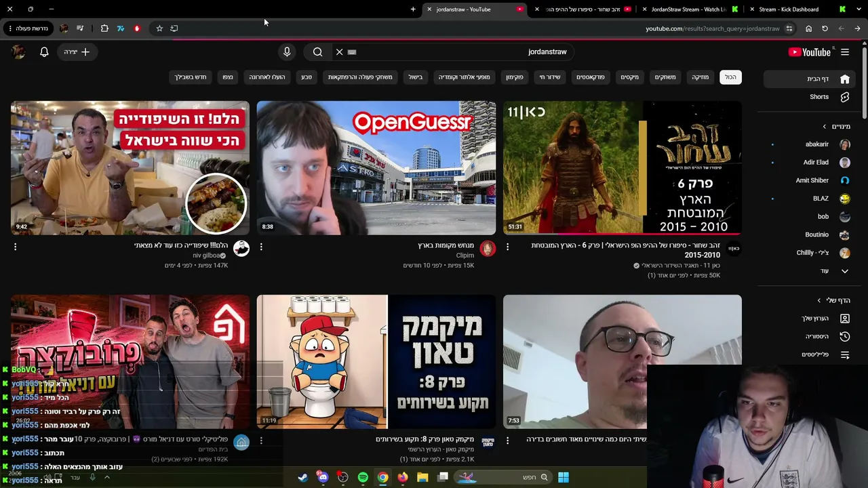
Task: Select the הועלו לאחרונה filter chip
Action: pos(267,77)
